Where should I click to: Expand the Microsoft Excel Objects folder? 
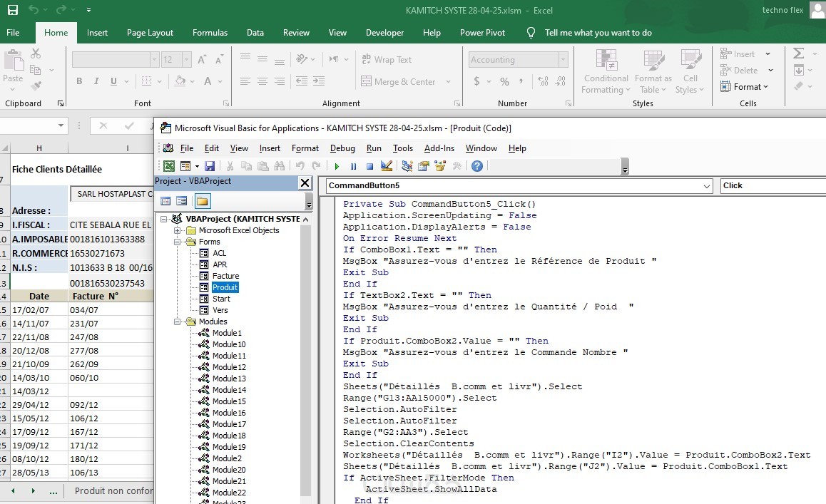pyautogui.click(x=178, y=230)
